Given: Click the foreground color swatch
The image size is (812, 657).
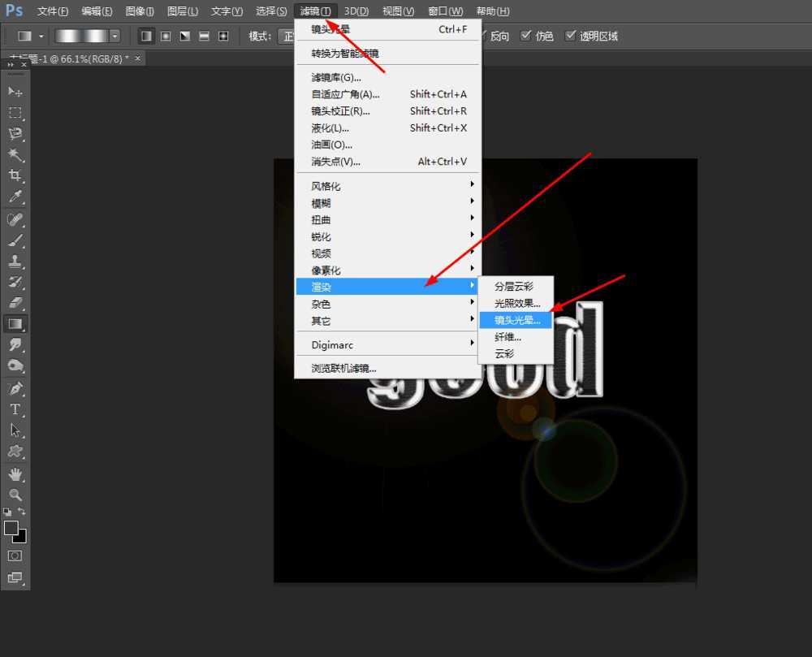Looking at the screenshot, I should pyautogui.click(x=11, y=528).
